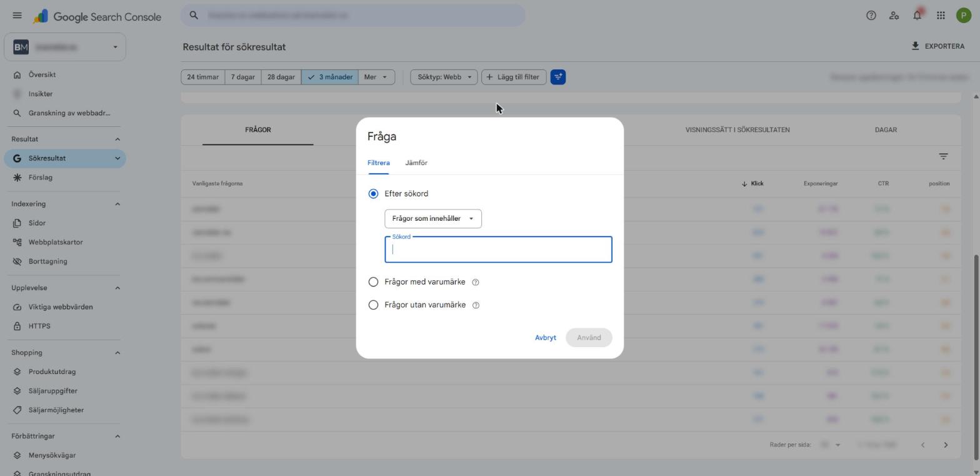Select the 7 dagar date range
Image resolution: width=980 pixels, height=476 pixels.
point(243,77)
